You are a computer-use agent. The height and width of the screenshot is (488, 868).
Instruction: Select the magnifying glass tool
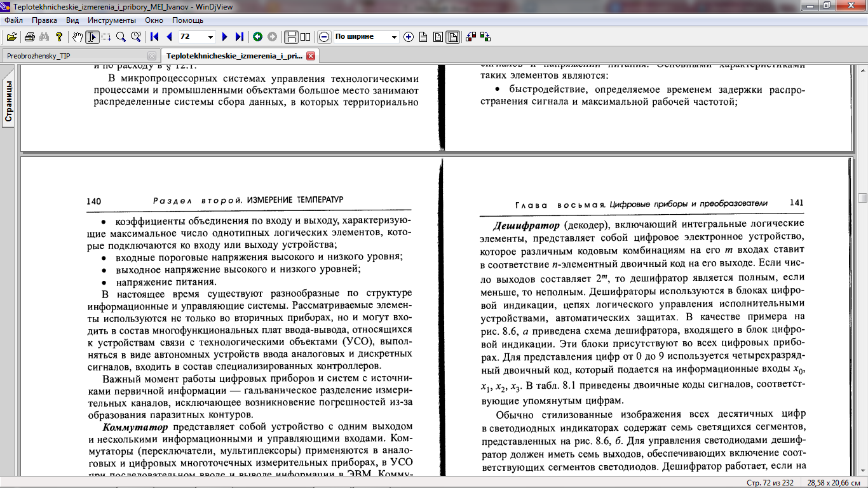click(121, 37)
